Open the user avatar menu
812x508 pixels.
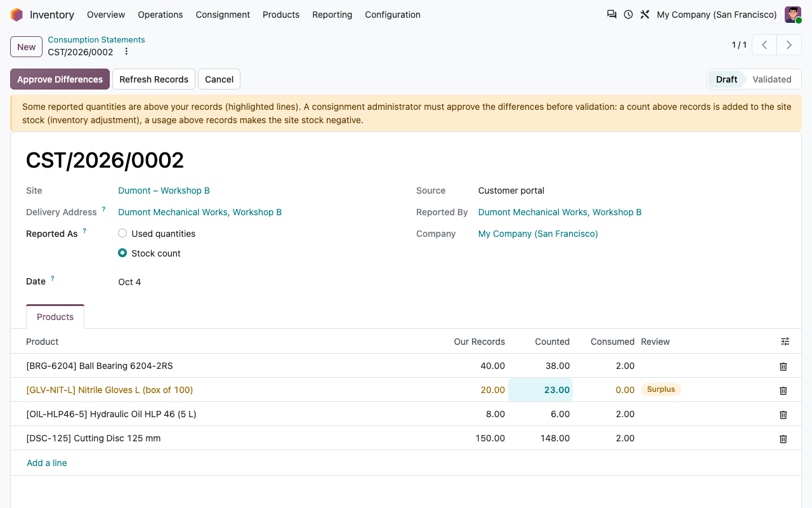793,15
